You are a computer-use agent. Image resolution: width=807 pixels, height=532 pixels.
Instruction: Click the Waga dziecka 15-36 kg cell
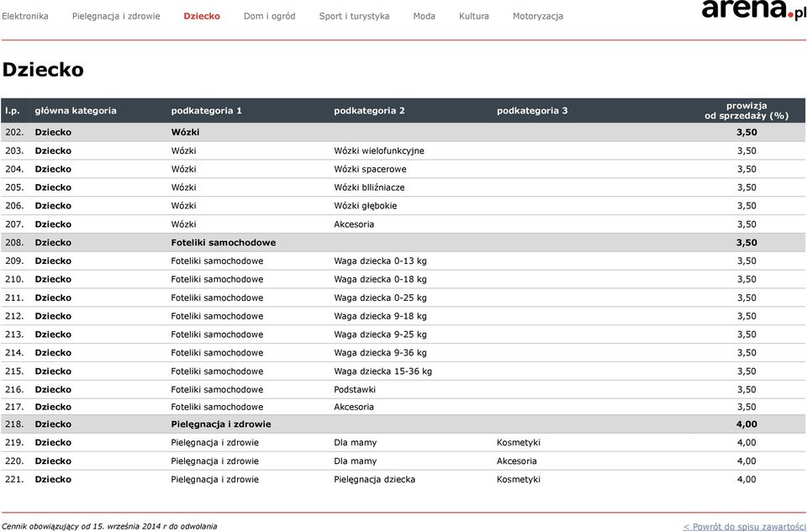click(383, 371)
